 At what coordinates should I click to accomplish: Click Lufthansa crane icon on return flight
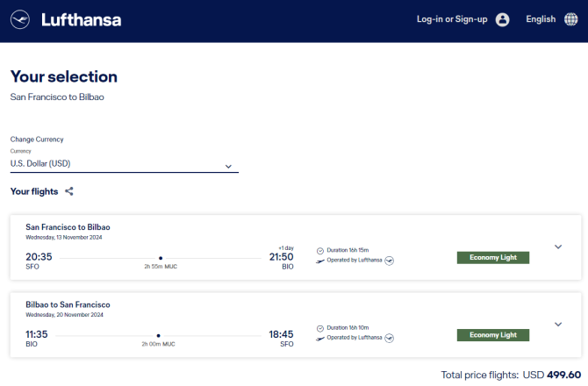coord(390,338)
